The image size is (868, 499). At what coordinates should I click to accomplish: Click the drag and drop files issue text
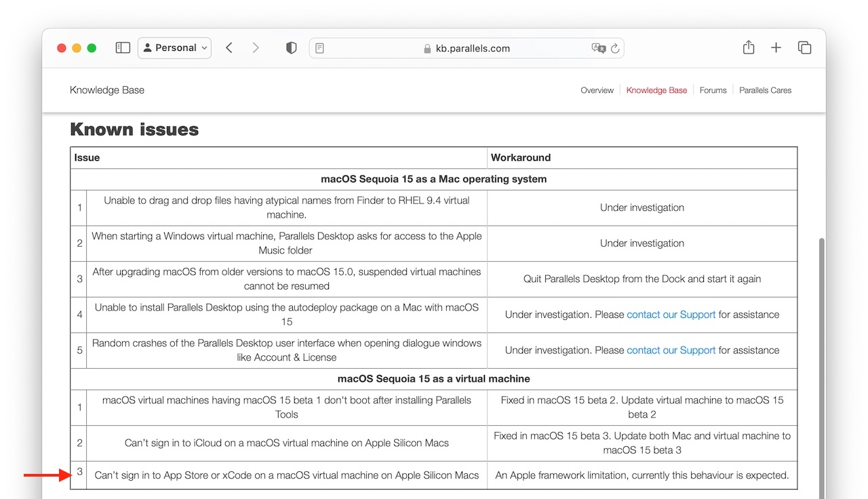pyautogui.click(x=287, y=207)
